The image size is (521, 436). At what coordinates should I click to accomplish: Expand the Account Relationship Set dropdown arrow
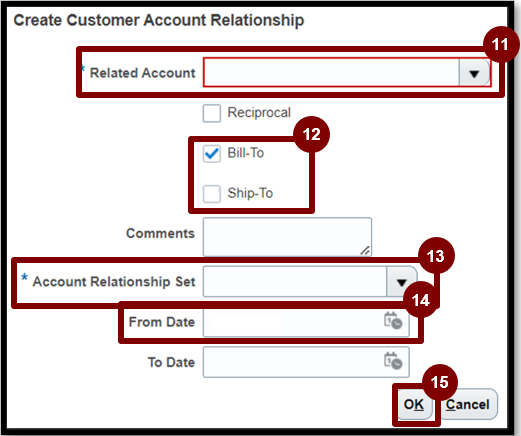(402, 282)
